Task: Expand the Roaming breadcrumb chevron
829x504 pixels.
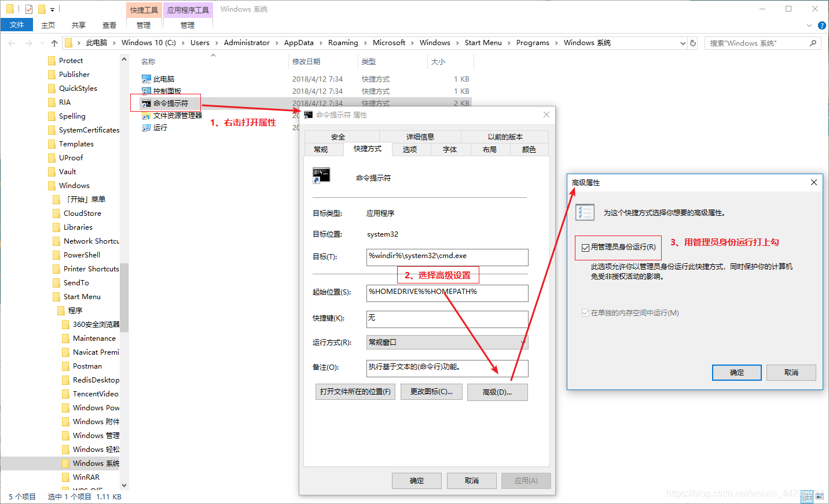Action: (365, 43)
